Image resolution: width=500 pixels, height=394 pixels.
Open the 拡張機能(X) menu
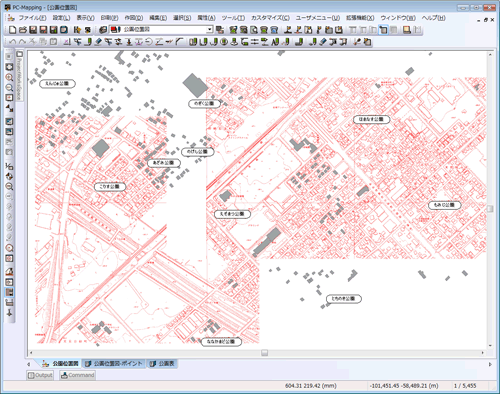click(360, 18)
